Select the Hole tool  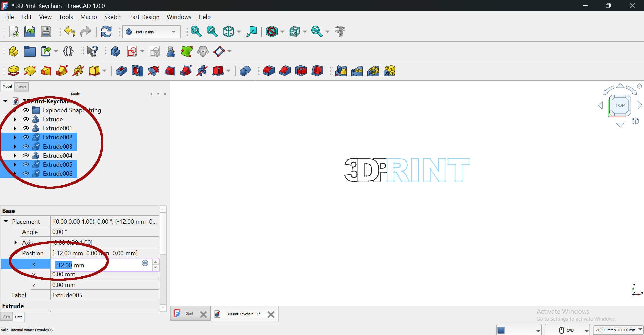click(137, 71)
